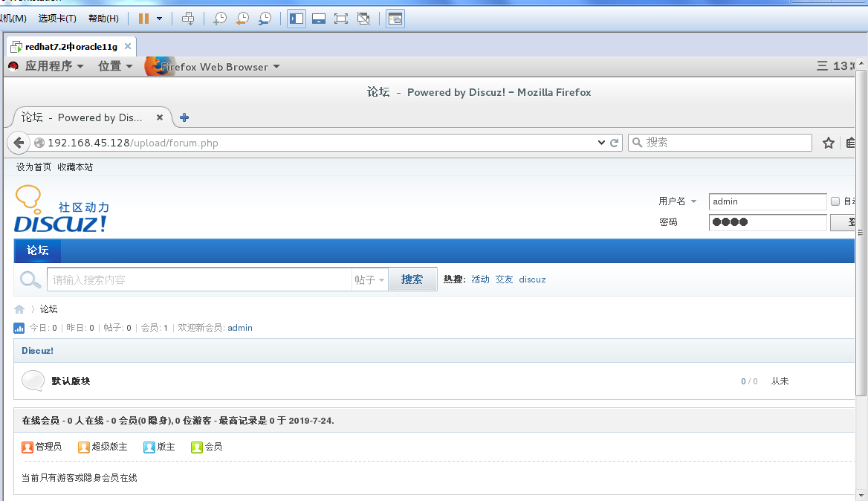Click the 收藏本站 link

(75, 167)
